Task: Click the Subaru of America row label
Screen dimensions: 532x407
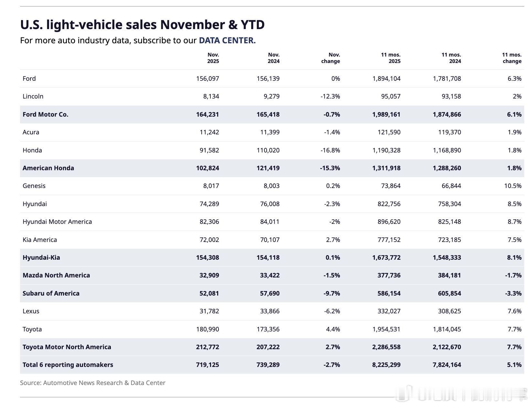Action: (51, 293)
